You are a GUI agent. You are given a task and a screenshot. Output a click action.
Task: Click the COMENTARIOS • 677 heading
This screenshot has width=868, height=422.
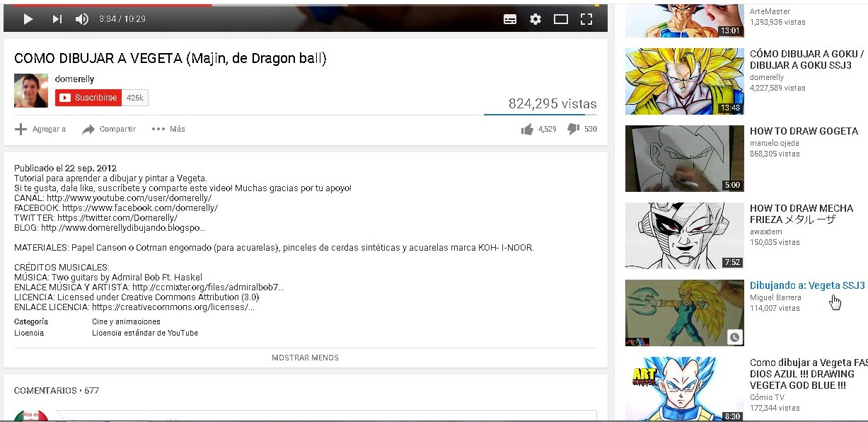point(57,390)
